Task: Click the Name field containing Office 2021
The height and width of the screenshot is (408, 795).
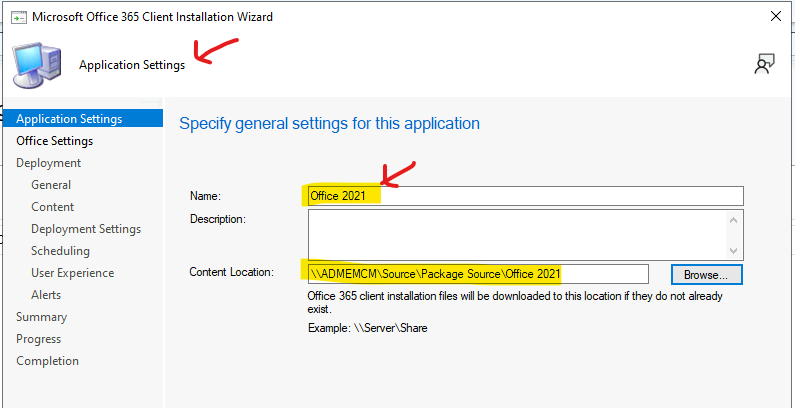Action: [526, 196]
